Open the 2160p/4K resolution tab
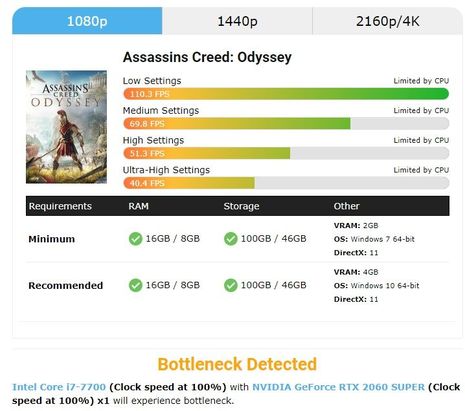Viewport: 465px width, 411px height. pos(388,21)
